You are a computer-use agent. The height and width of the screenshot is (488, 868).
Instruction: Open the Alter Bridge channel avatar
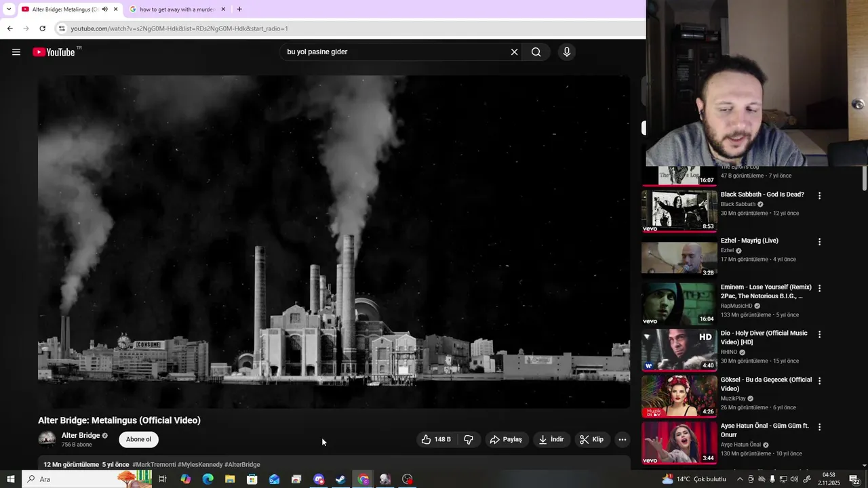click(x=47, y=439)
